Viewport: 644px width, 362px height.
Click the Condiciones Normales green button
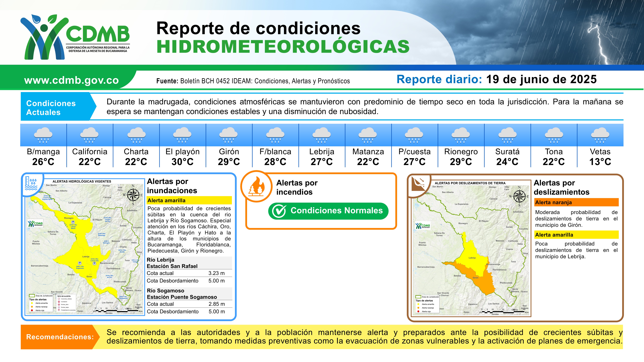point(328,211)
